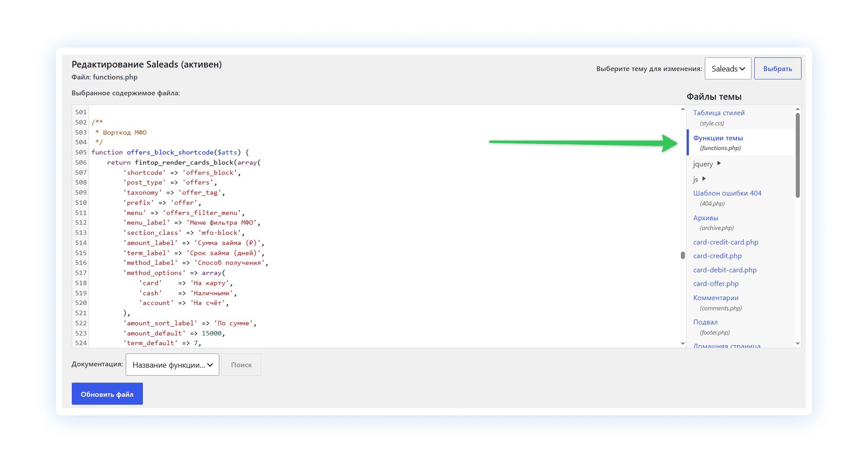Expand the js folder
This screenshot has height=463, width=868.
(699, 179)
